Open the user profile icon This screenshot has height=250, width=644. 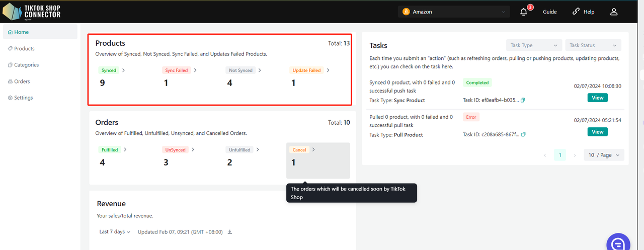point(614,12)
